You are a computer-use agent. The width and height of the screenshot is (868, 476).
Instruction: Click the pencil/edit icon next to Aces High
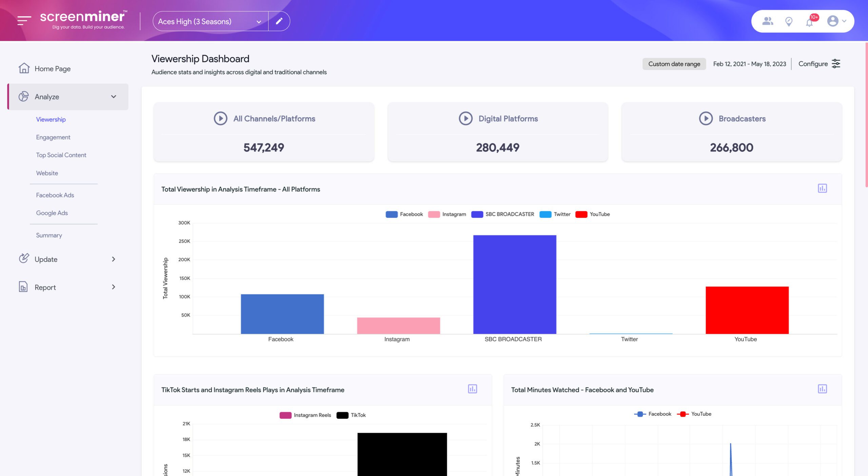pos(279,20)
